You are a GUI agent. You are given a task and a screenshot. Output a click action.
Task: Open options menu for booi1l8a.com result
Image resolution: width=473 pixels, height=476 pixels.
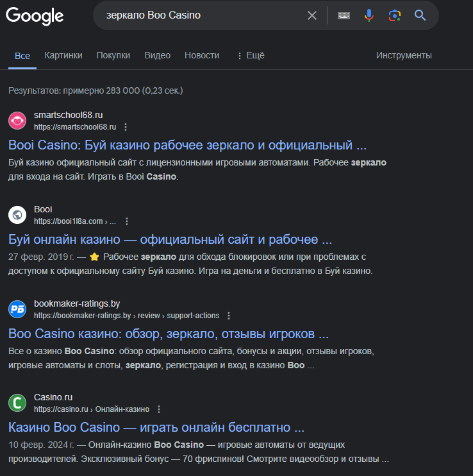point(127,221)
